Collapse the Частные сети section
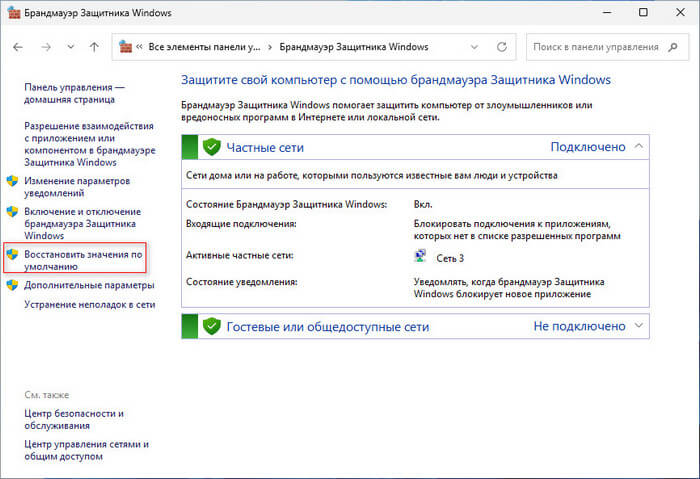Image resolution: width=700 pixels, height=479 pixels. [638, 147]
